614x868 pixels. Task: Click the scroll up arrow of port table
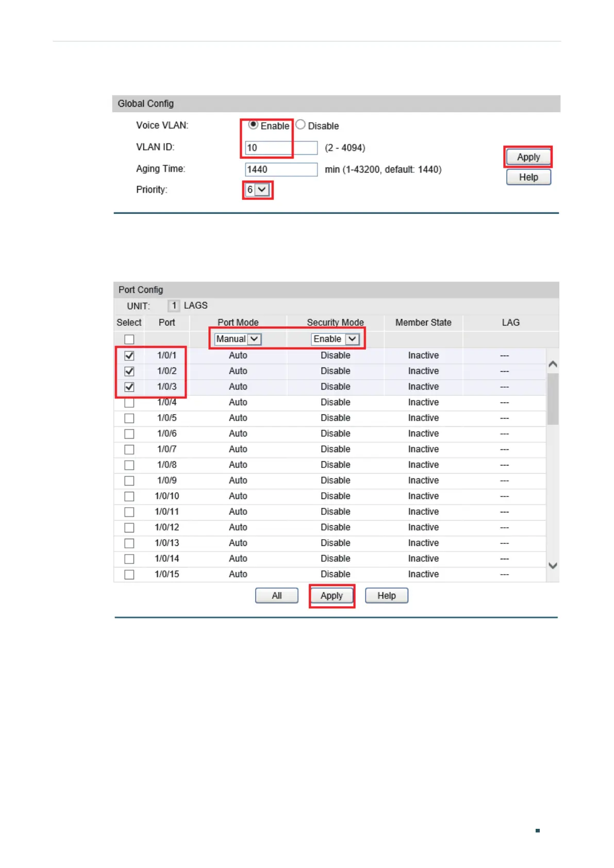[x=553, y=364]
